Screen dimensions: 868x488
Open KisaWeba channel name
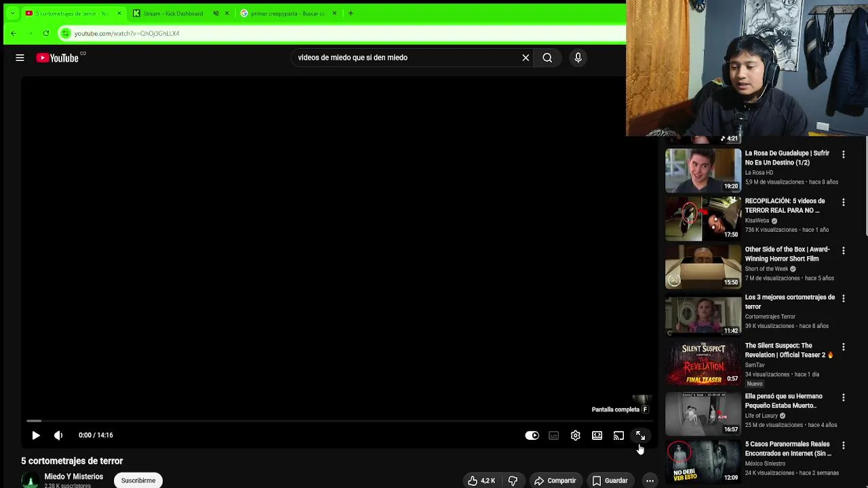tap(757, 221)
